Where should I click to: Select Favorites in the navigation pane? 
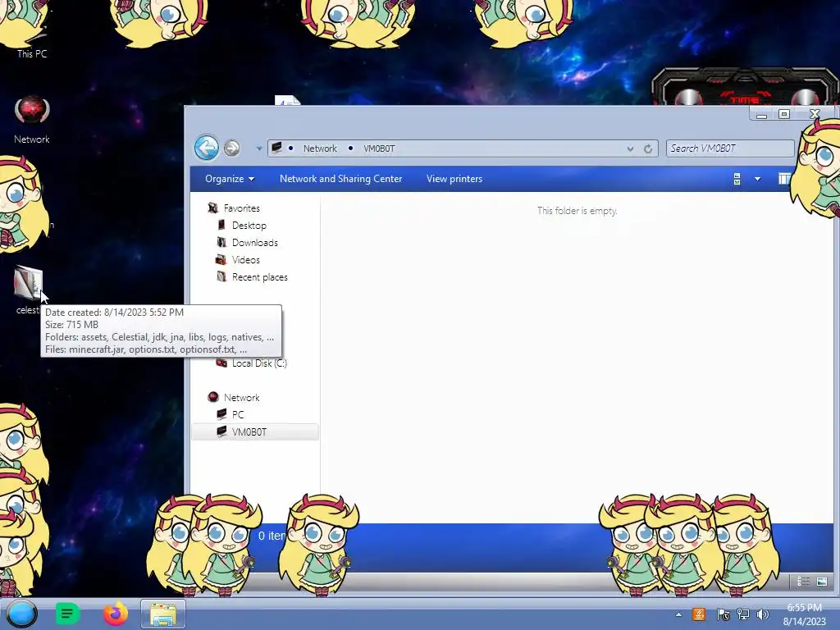click(x=242, y=208)
